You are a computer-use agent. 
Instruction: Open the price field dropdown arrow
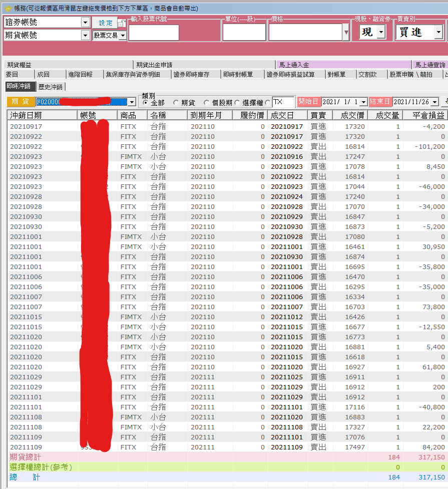click(x=346, y=33)
